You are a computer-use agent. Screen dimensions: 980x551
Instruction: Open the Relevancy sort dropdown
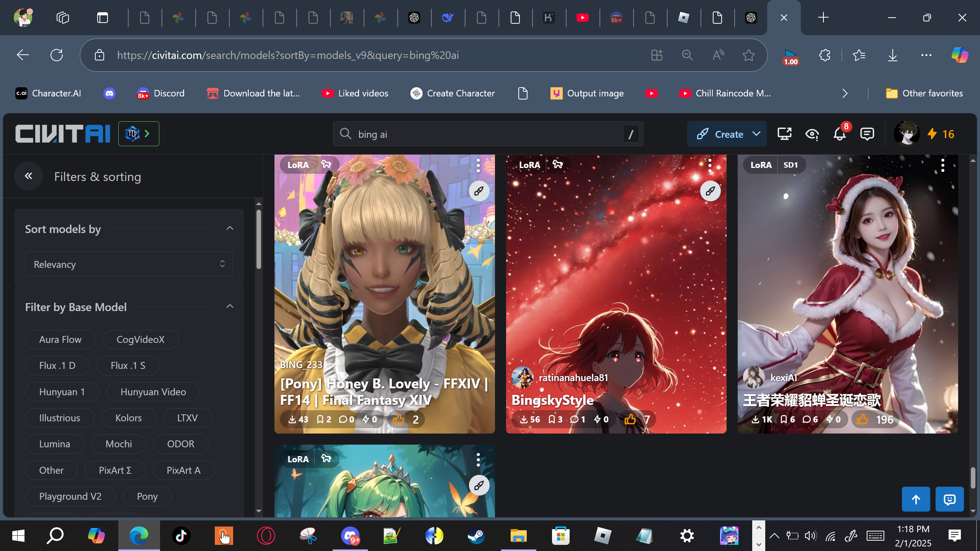[x=129, y=264]
